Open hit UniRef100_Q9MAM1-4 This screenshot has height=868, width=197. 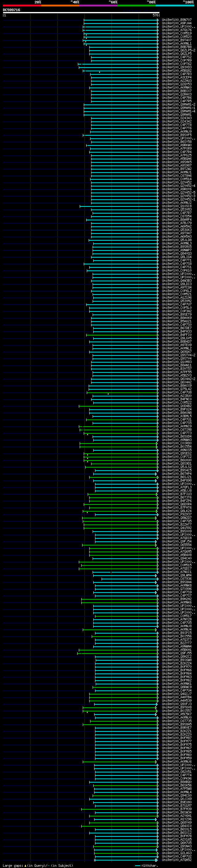[179, 111]
